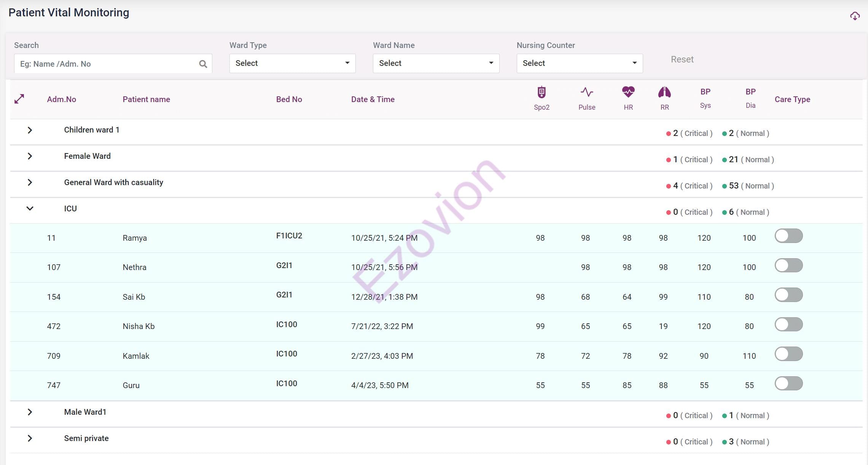Open the Ward Name dropdown

click(x=436, y=63)
